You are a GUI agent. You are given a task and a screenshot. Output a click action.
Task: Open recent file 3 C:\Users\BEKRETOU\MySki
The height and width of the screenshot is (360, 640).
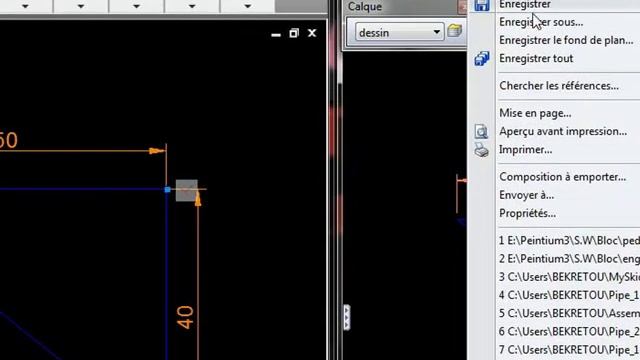pos(569,277)
